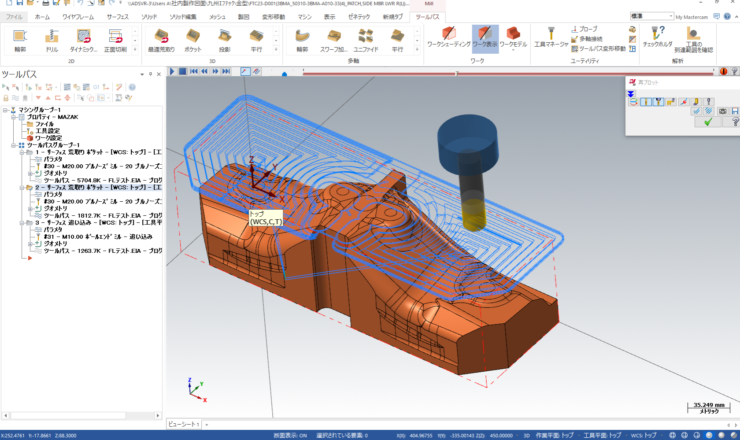Collapse the マシングループ-1 tree node
This screenshot has height=440, width=740.
point(5,110)
